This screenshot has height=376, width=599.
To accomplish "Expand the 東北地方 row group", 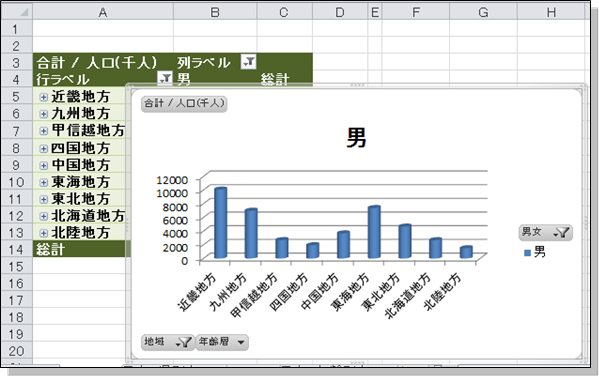I will click(44, 199).
